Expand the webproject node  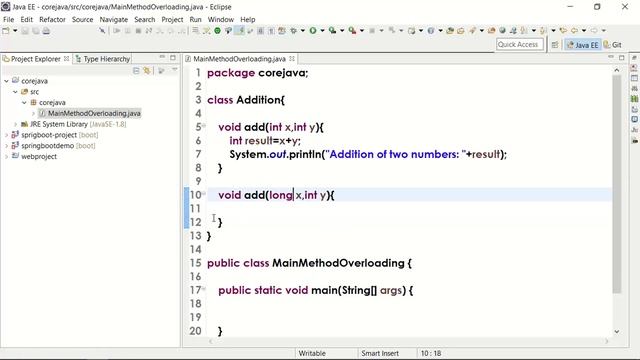pyautogui.click(x=7, y=156)
